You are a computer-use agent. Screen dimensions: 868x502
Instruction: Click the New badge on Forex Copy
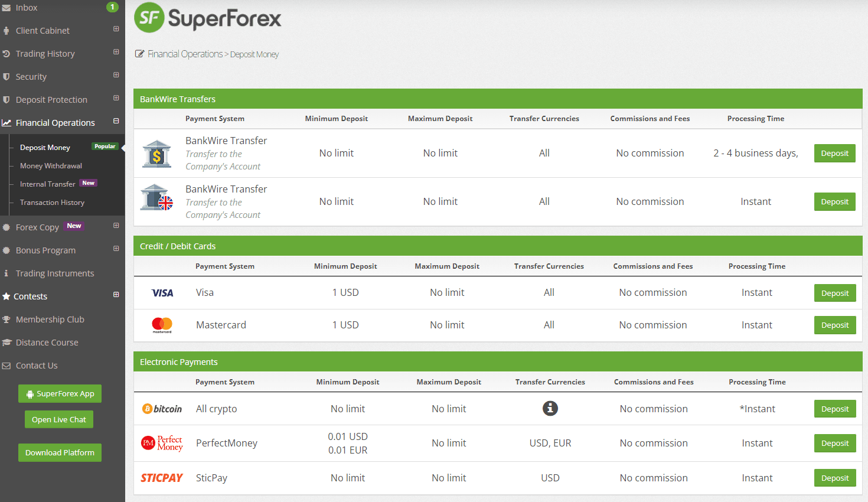[74, 226]
